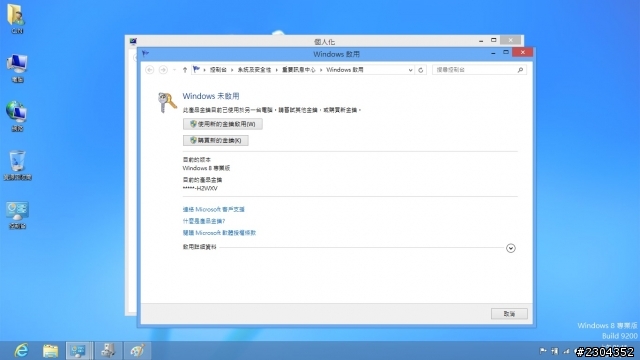Screen dimensions: 640x360
Task: Go back in Windows activation window
Action: point(149,70)
